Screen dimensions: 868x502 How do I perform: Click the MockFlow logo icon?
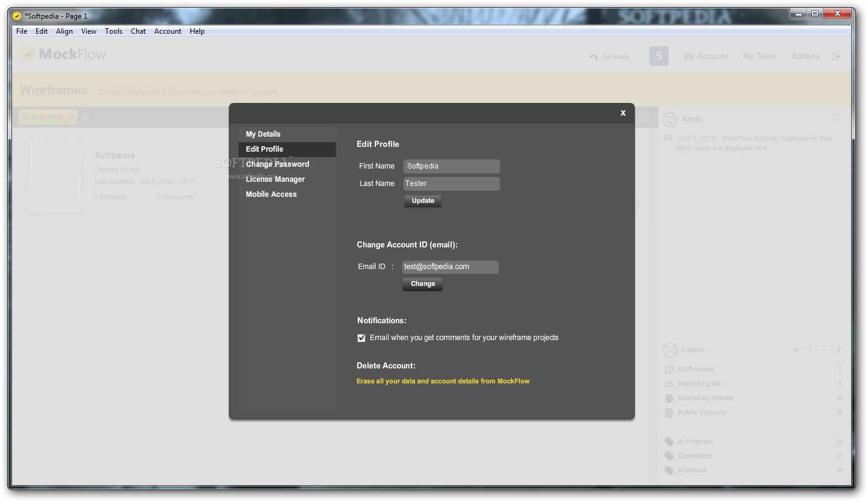pyautogui.click(x=27, y=54)
